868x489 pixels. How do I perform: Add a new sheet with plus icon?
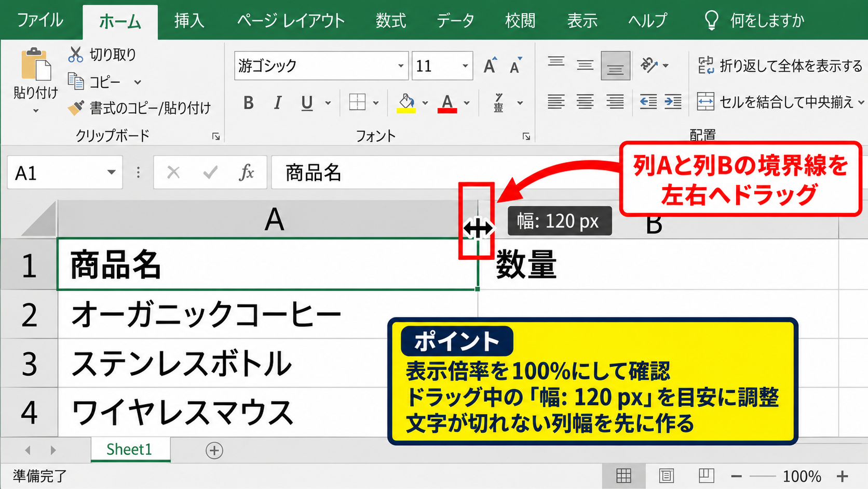point(214,450)
